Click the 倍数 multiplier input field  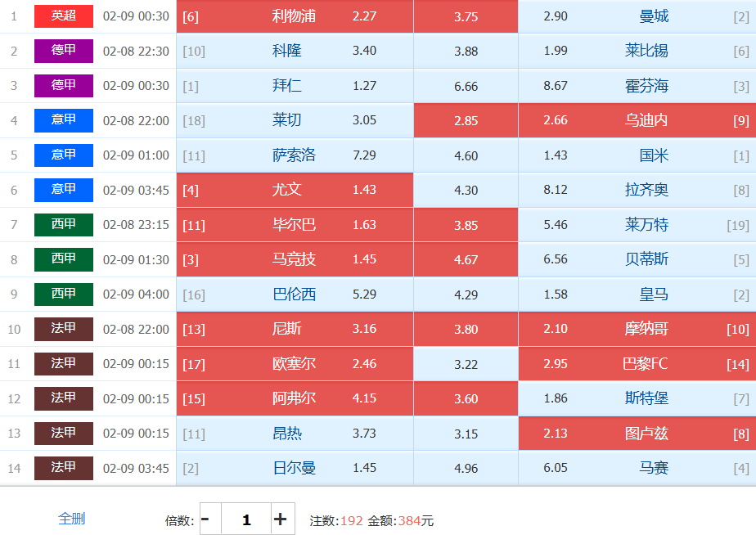(x=246, y=519)
